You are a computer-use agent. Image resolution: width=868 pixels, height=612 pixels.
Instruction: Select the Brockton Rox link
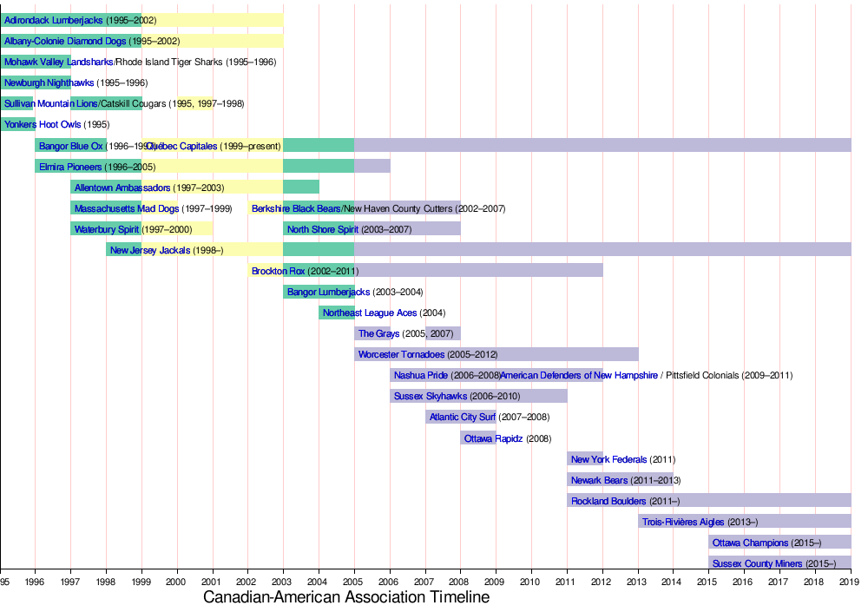coord(278,271)
